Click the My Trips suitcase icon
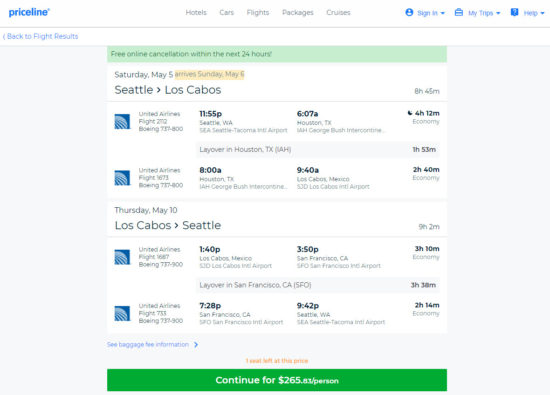The height and width of the screenshot is (395, 550). pyautogui.click(x=458, y=12)
